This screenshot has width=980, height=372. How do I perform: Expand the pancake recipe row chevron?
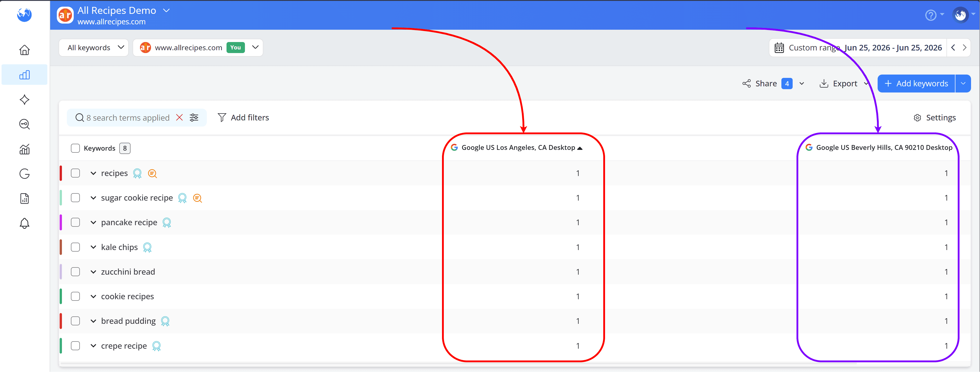click(93, 222)
